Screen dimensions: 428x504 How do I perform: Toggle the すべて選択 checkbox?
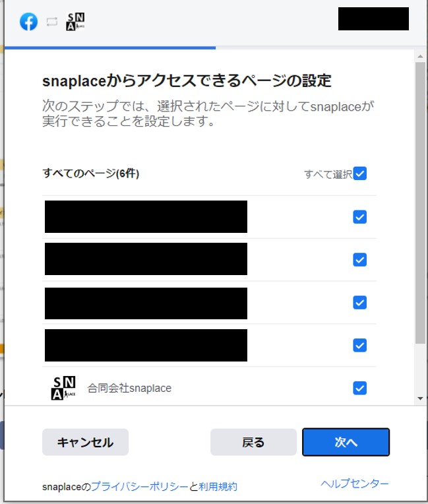click(x=359, y=173)
